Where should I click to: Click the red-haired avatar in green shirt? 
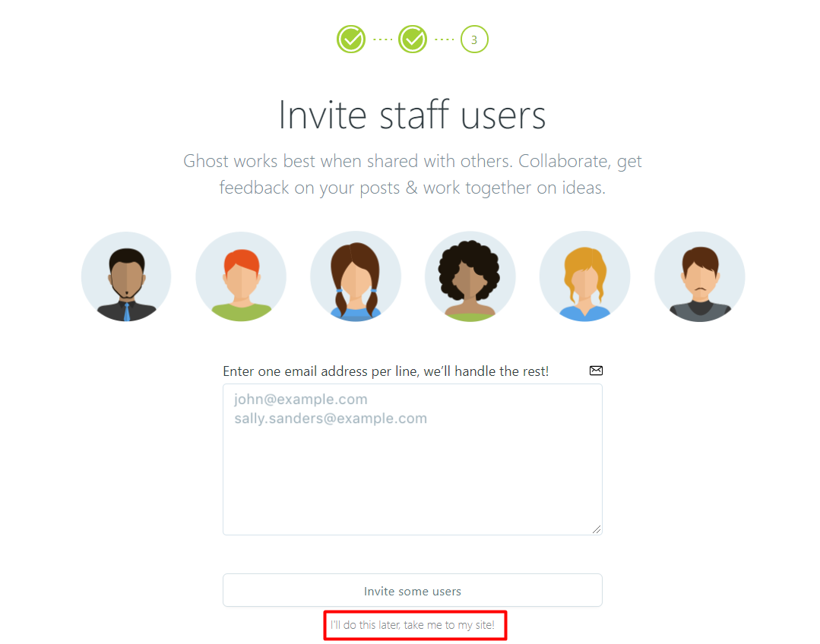click(241, 276)
